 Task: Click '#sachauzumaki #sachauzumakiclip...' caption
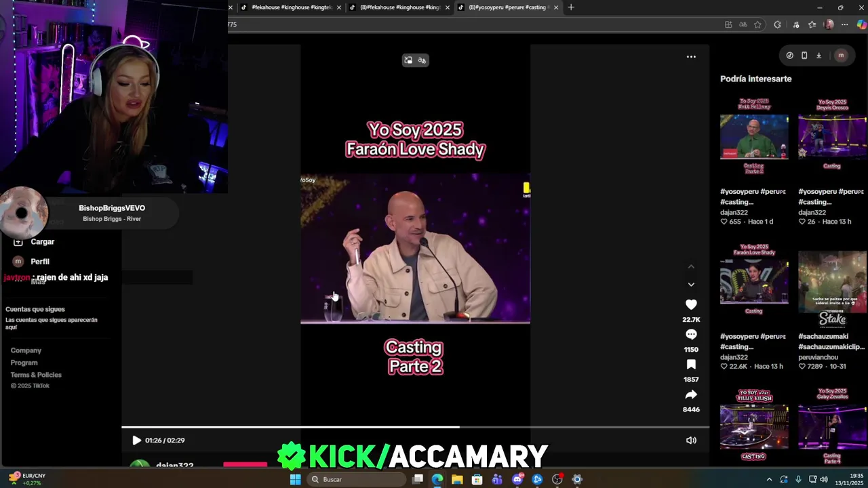point(831,341)
